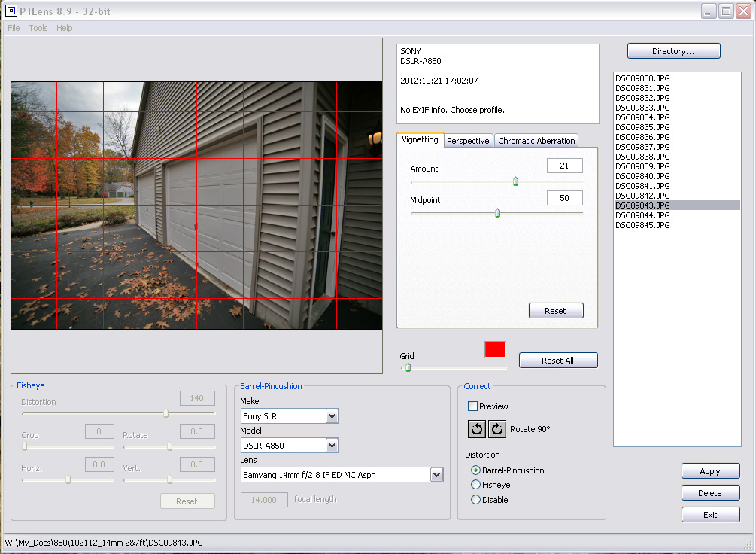This screenshot has height=554, width=756.
Task: Open the Model dropdown (DSLR-A850)
Action: 332,446
